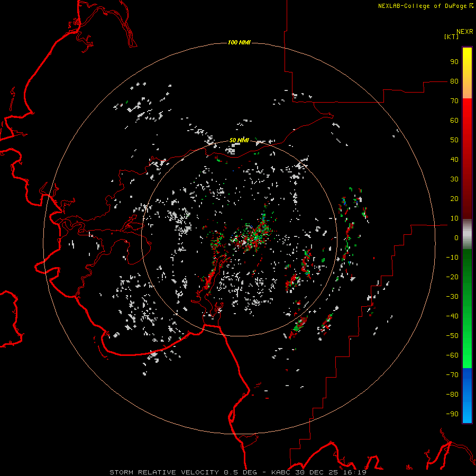The height and width of the screenshot is (476, 476).
Task: Select the "-60" tick on the velocity scale
Action: point(452,355)
